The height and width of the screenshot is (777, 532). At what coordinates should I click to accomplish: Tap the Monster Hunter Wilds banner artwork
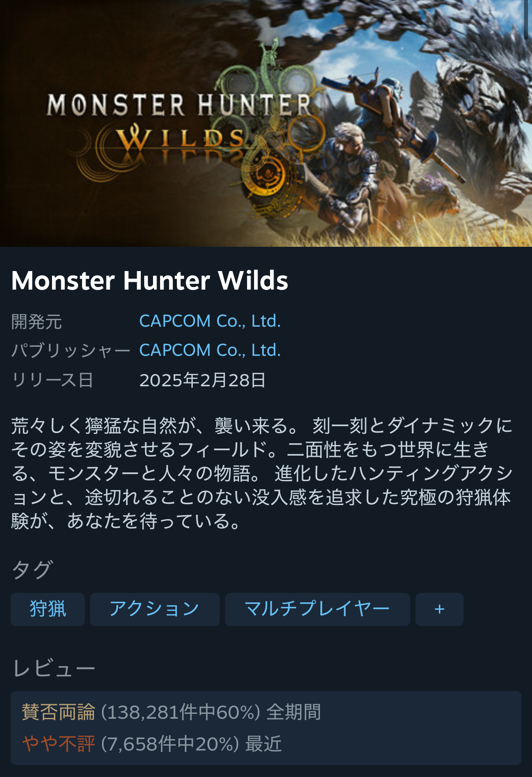click(x=266, y=123)
